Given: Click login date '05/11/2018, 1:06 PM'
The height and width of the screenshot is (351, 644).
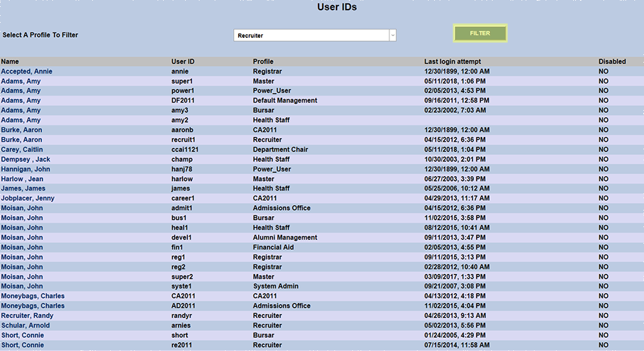Looking at the screenshot, I should pyautogui.click(x=455, y=81).
